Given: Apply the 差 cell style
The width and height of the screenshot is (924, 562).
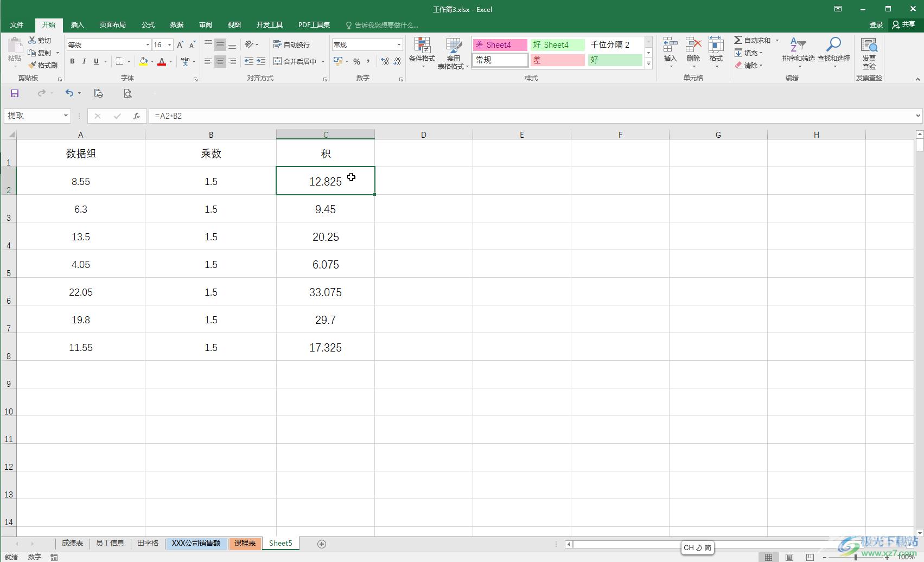Looking at the screenshot, I should click(557, 60).
